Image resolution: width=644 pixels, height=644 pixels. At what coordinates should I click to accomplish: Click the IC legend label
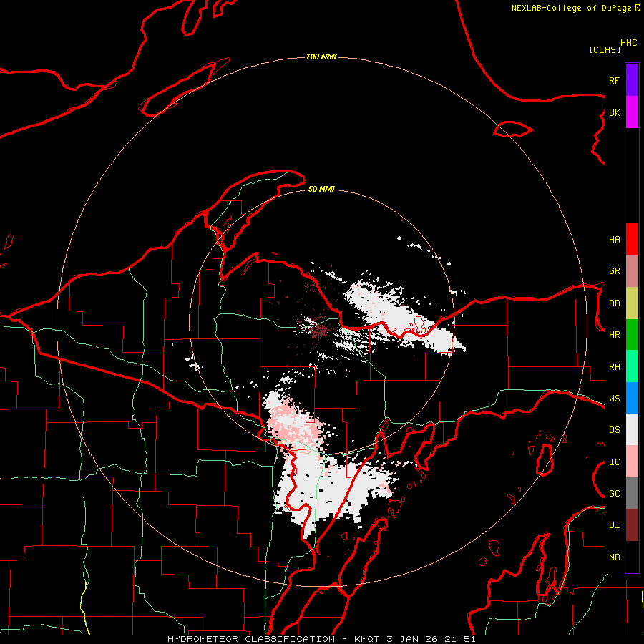click(614, 462)
